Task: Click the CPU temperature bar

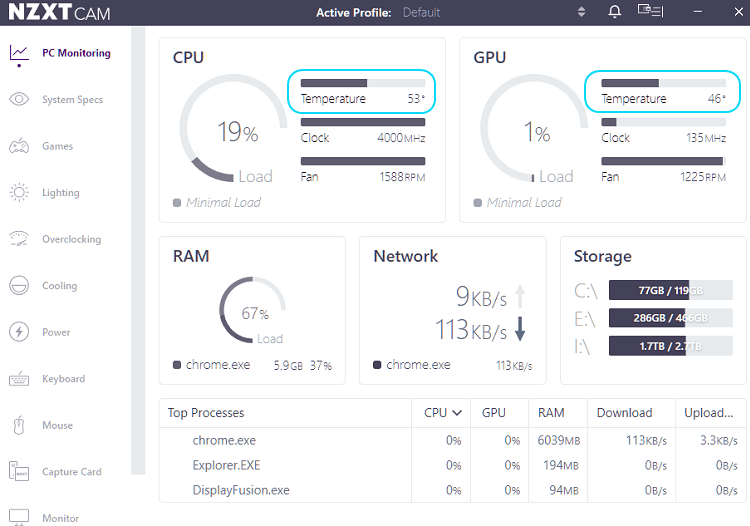Action: 363,83
